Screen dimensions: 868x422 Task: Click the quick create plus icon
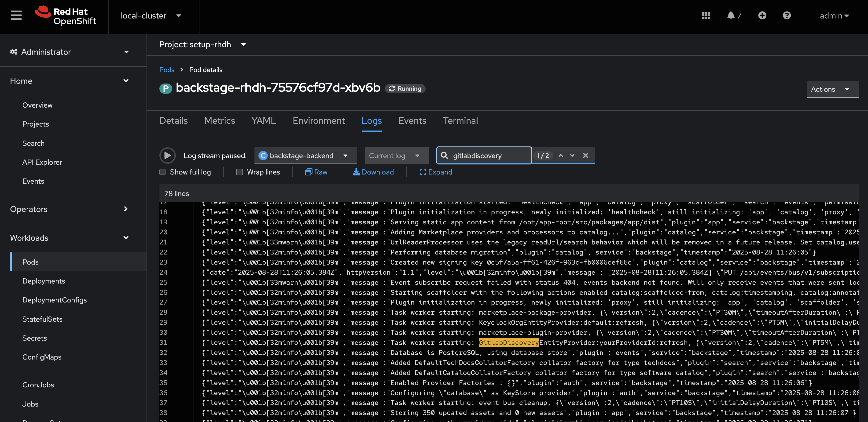(762, 15)
